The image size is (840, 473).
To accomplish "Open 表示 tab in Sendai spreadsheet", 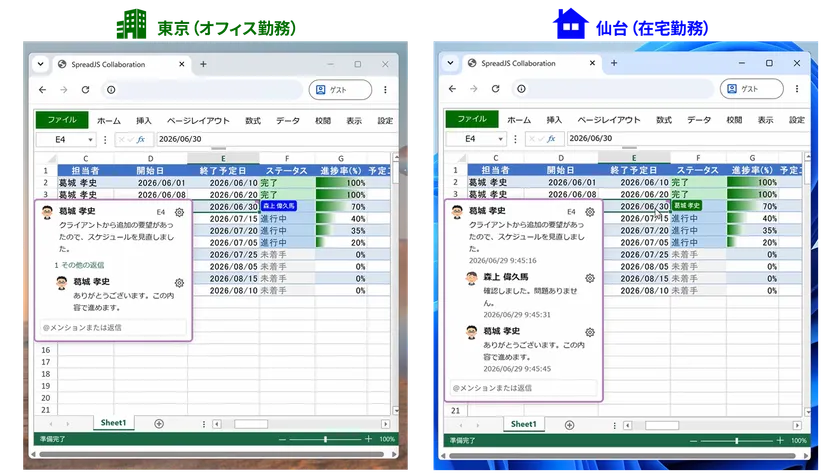I will [765, 119].
